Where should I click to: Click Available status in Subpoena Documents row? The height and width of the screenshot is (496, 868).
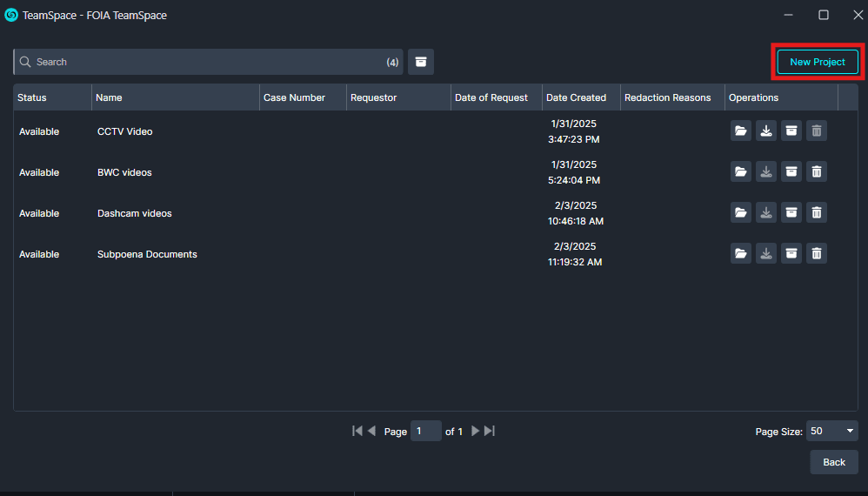[x=39, y=254]
